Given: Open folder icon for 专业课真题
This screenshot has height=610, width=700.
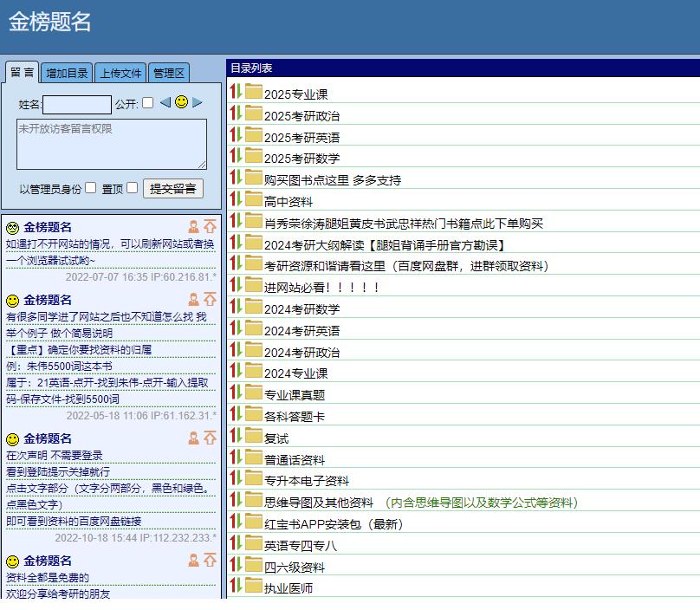Looking at the screenshot, I should (x=253, y=392).
